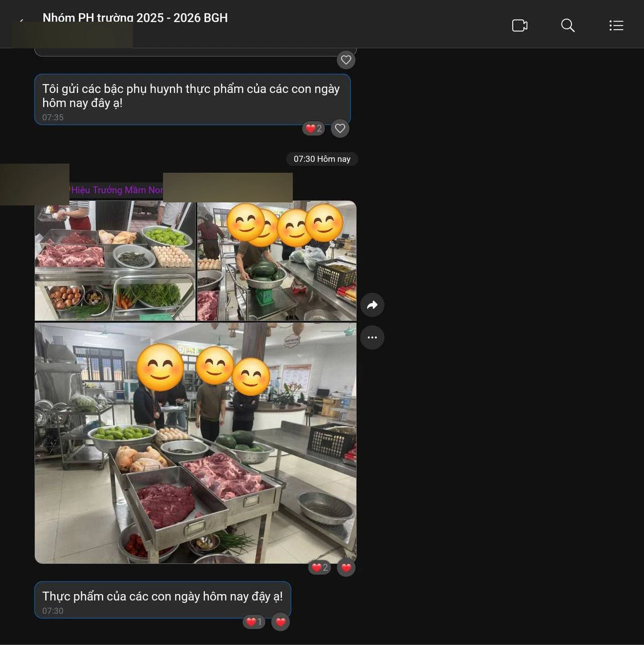Open more options for the photo album
The height and width of the screenshot is (645, 644).
pyautogui.click(x=372, y=337)
